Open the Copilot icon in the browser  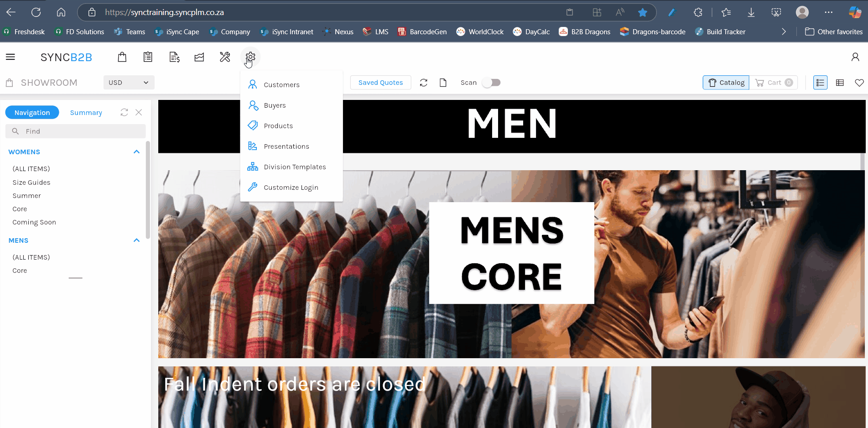855,12
